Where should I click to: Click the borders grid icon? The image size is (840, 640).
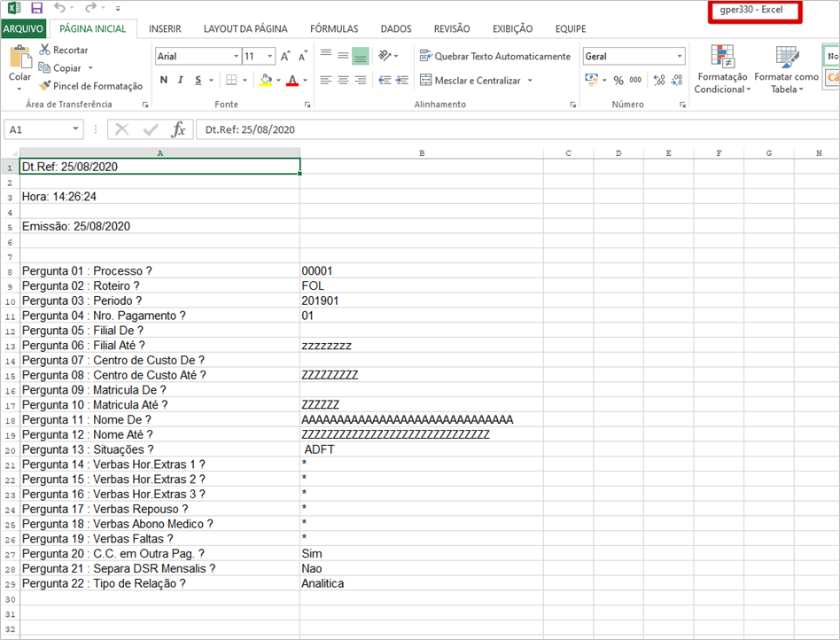(231, 81)
